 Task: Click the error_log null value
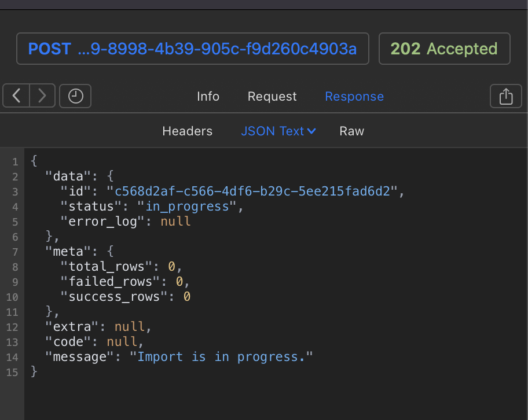pos(175,222)
